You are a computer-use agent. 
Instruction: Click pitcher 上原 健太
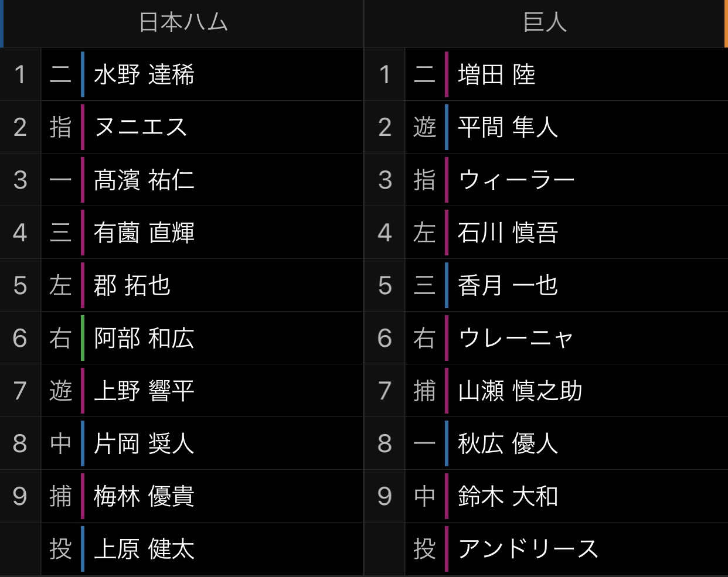[x=144, y=549]
